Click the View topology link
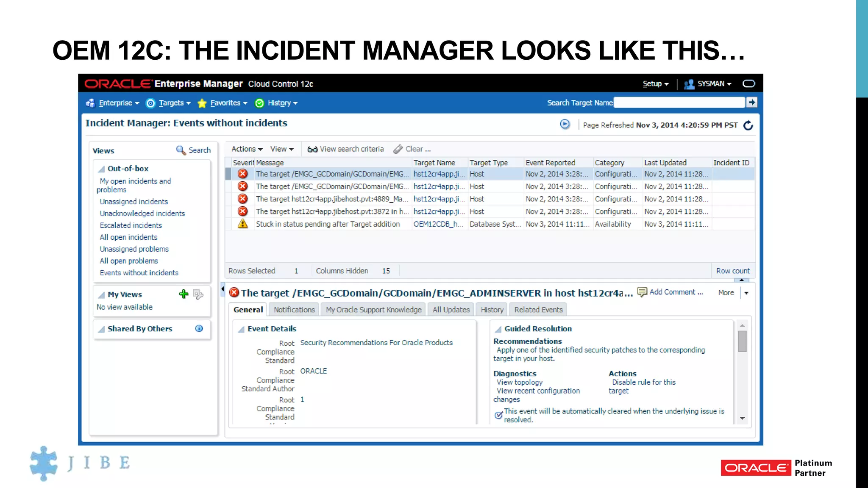 pos(520,382)
